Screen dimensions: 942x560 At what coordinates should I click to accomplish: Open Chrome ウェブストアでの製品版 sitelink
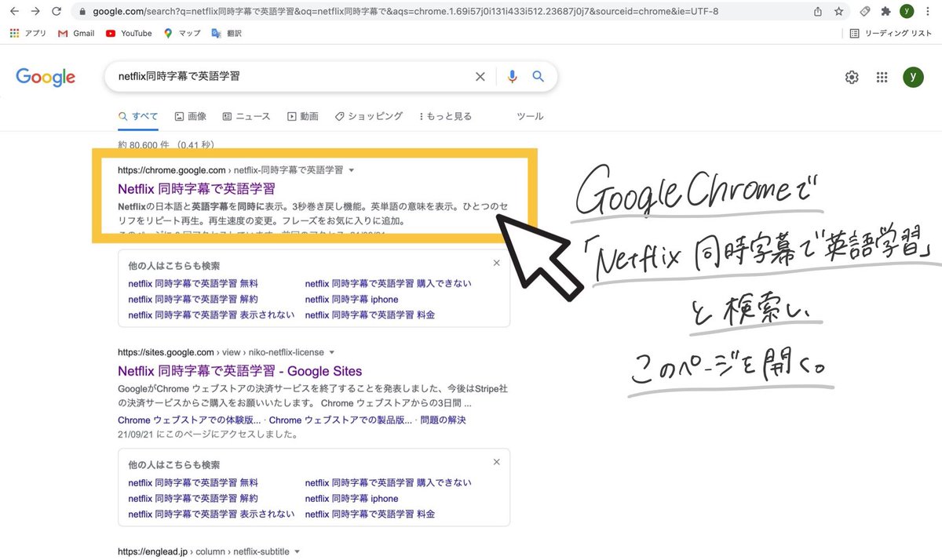click(x=341, y=420)
